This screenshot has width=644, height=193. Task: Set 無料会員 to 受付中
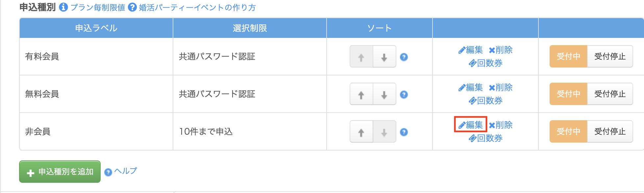tap(568, 94)
